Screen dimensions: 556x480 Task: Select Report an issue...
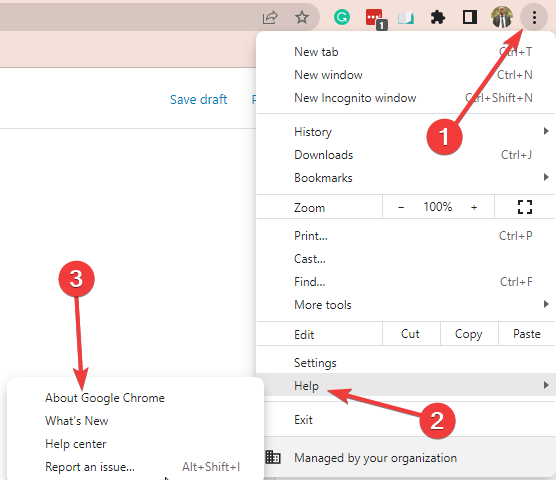pyautogui.click(x=135, y=467)
